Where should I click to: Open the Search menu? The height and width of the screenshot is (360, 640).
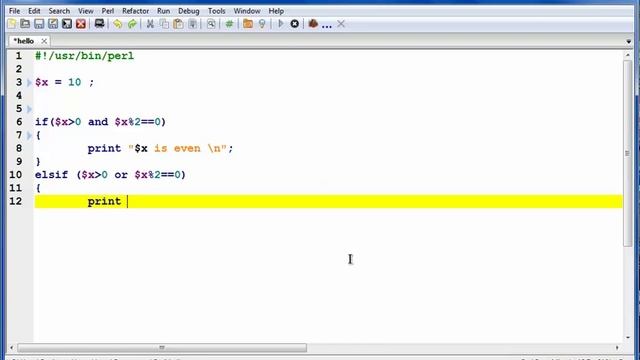point(59,11)
